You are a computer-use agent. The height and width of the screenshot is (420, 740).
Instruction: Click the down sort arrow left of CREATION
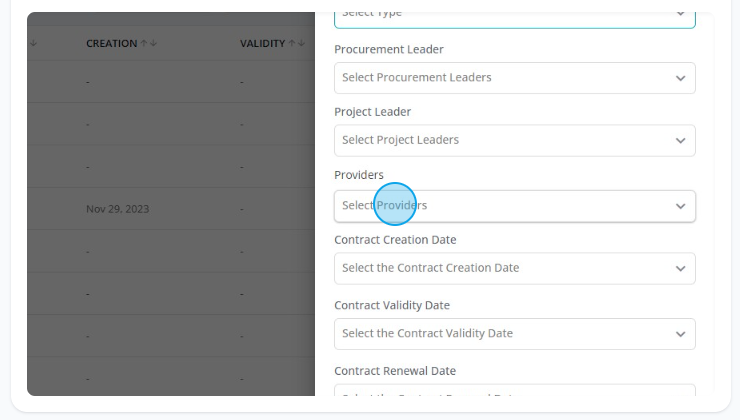[34, 43]
